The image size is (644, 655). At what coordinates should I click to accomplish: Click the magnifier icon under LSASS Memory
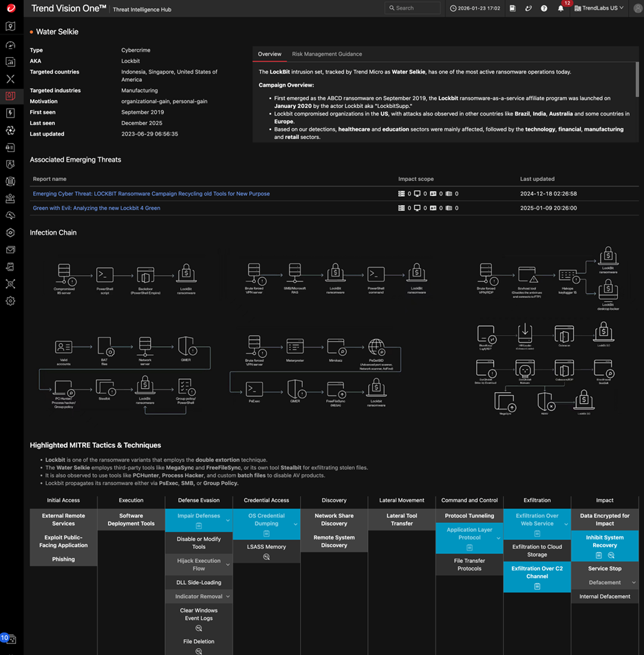266,557
